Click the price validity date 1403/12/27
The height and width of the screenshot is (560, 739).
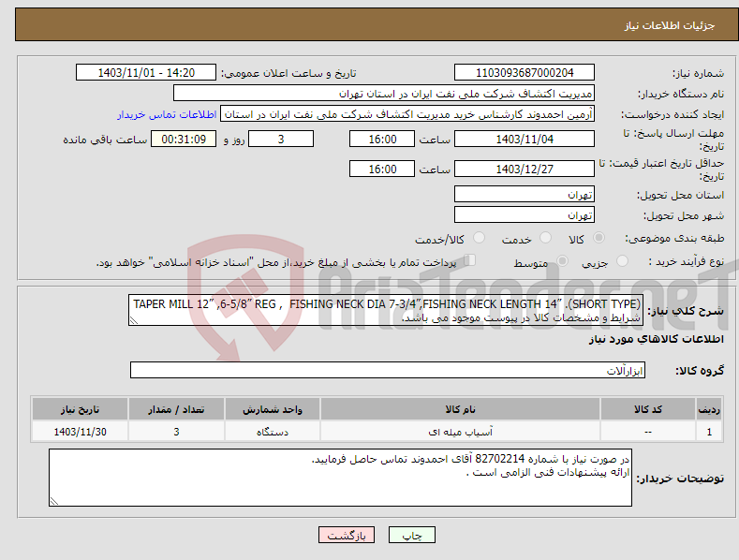[x=525, y=169]
